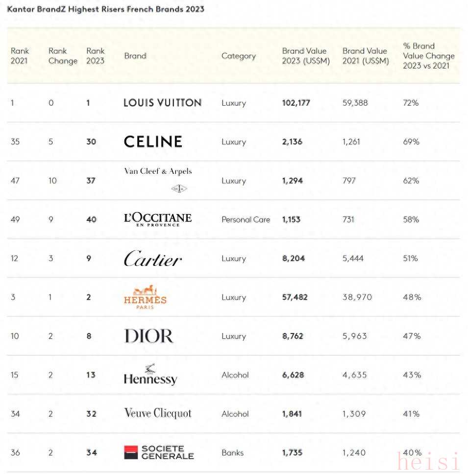Select the Banks category cell

tap(232, 452)
